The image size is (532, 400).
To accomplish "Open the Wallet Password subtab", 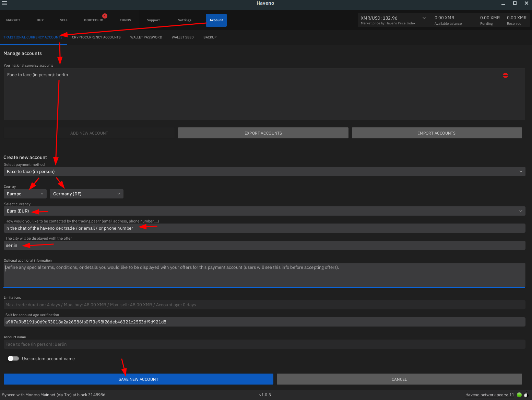I will [x=146, y=37].
